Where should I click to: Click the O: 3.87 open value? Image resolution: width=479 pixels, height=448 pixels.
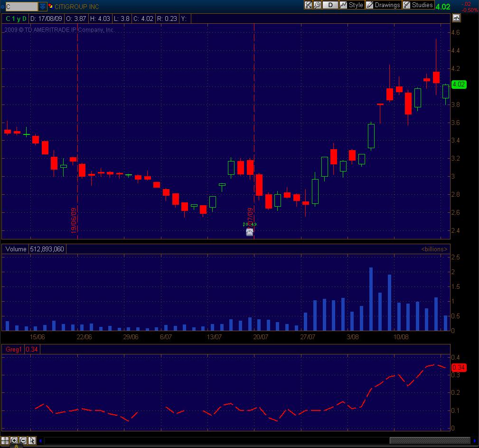(x=76, y=19)
